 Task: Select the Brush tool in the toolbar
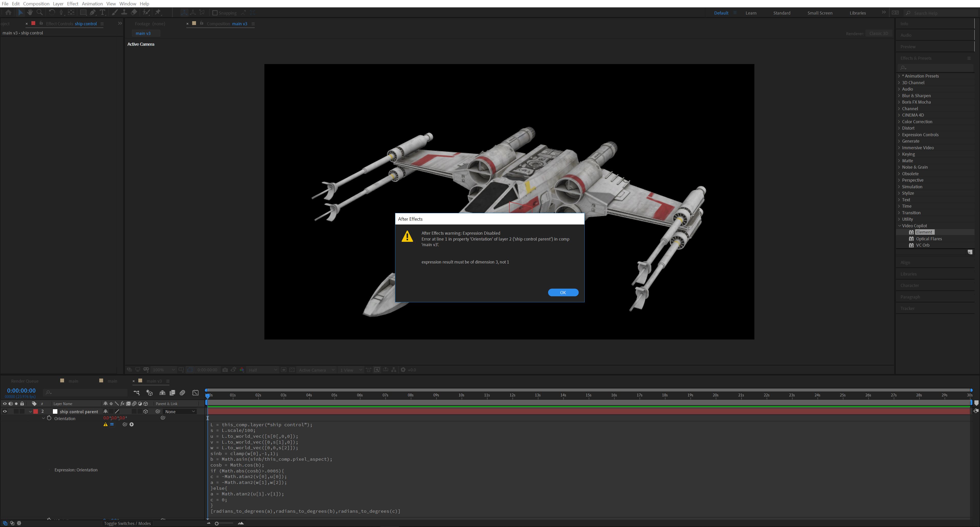point(115,12)
